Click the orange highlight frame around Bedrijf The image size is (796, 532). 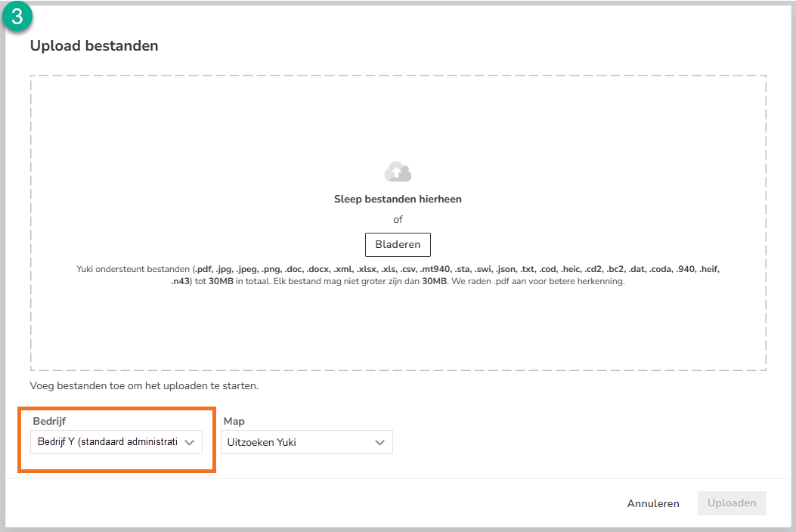[x=116, y=409]
